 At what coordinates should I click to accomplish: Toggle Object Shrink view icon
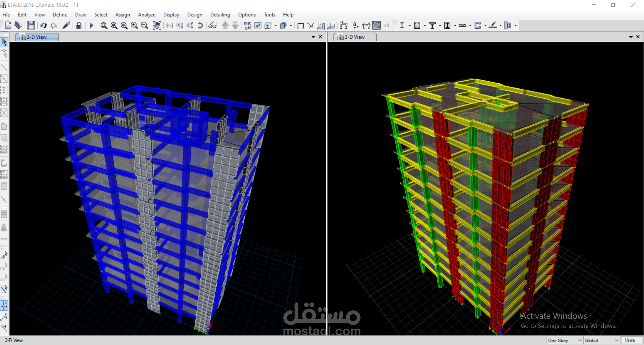click(248, 26)
